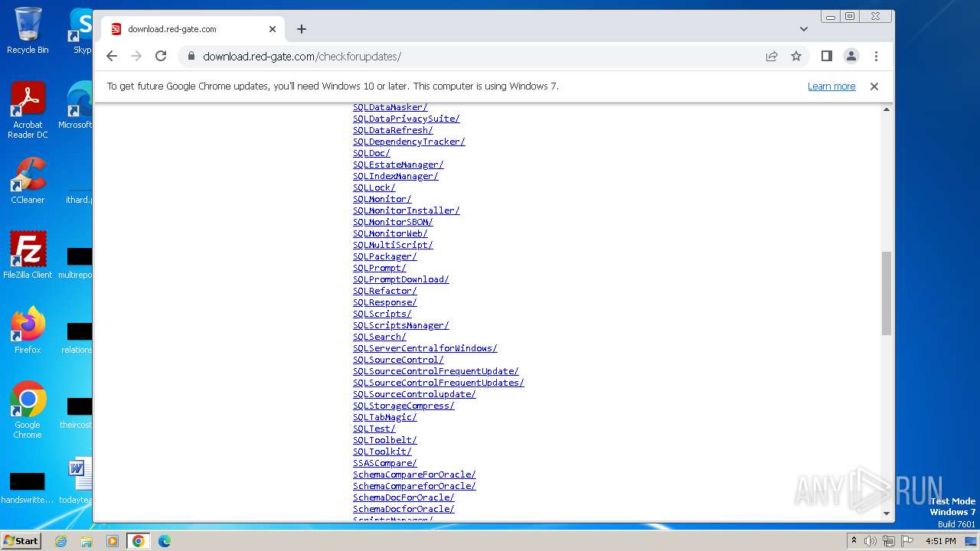View site information lock icon
The image size is (980, 551).
click(x=191, y=56)
